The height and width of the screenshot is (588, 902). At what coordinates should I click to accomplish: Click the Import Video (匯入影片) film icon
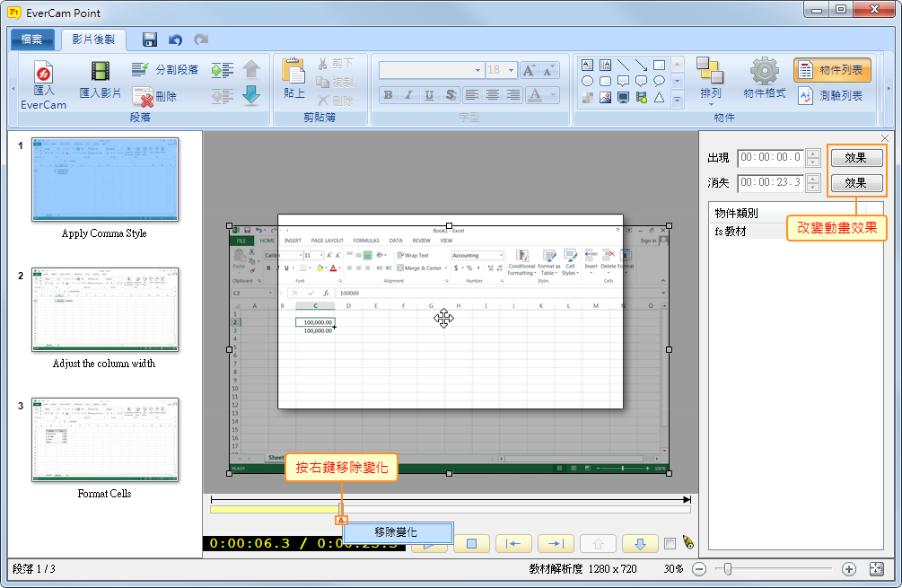tap(100, 74)
